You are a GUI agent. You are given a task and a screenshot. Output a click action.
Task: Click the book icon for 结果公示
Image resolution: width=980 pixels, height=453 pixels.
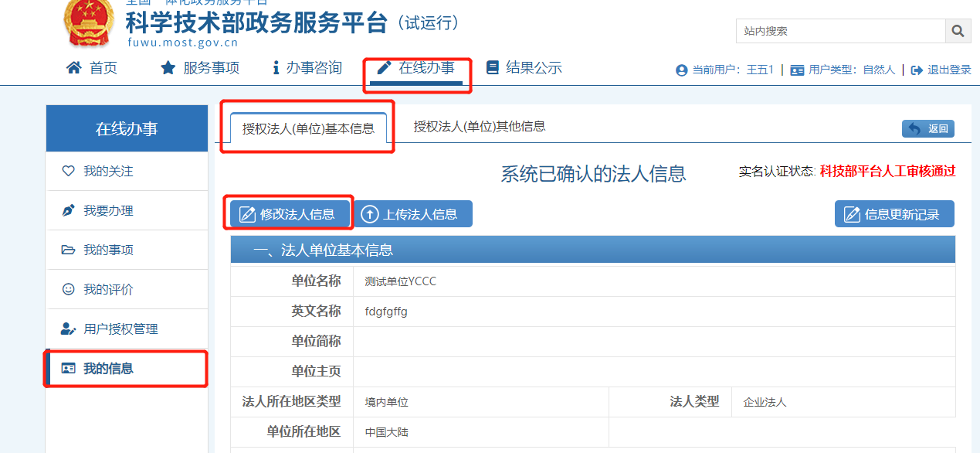tap(492, 68)
